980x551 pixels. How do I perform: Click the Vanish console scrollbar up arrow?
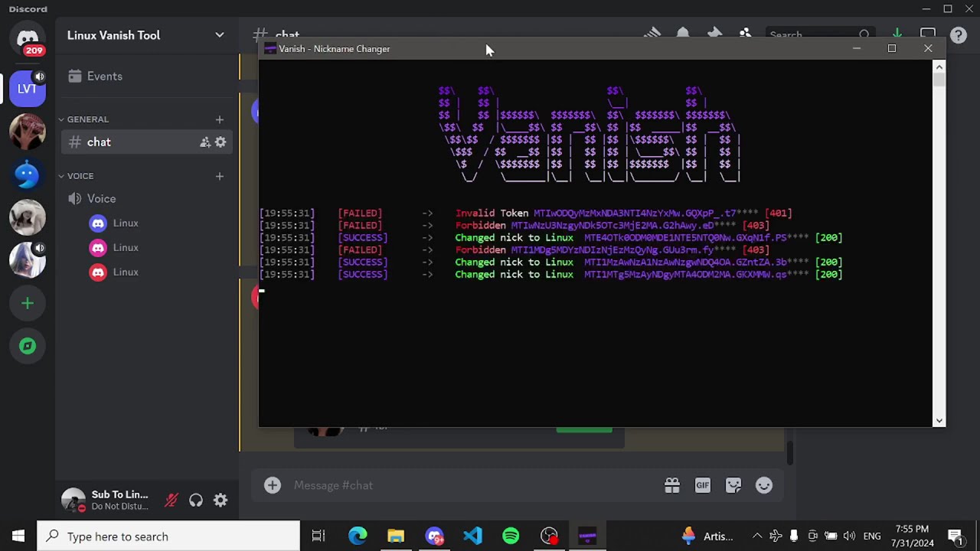point(939,67)
